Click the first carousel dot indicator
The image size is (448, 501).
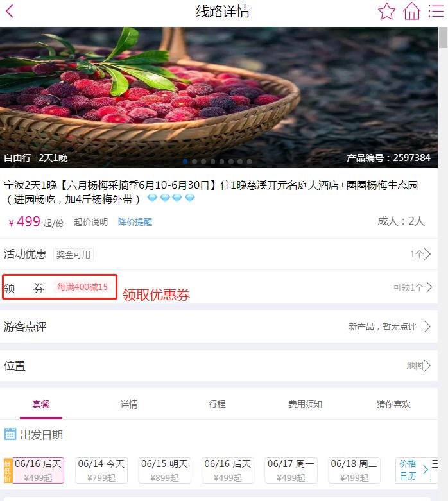coord(185,162)
